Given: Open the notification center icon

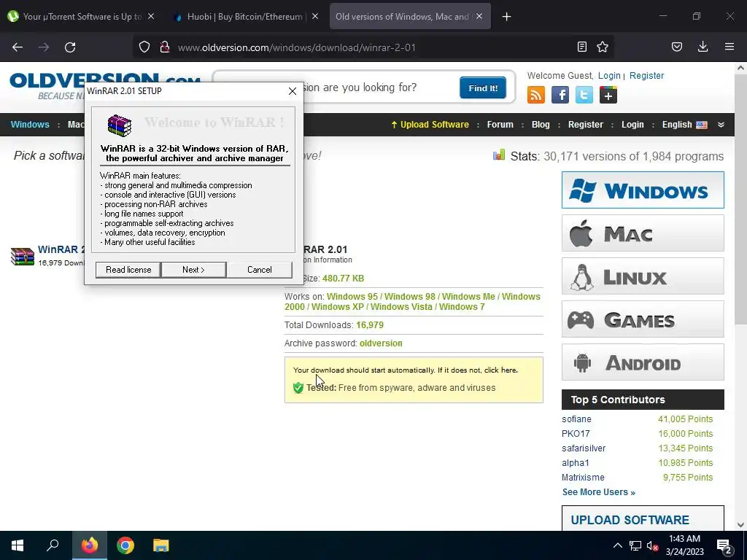Looking at the screenshot, I should (724, 546).
